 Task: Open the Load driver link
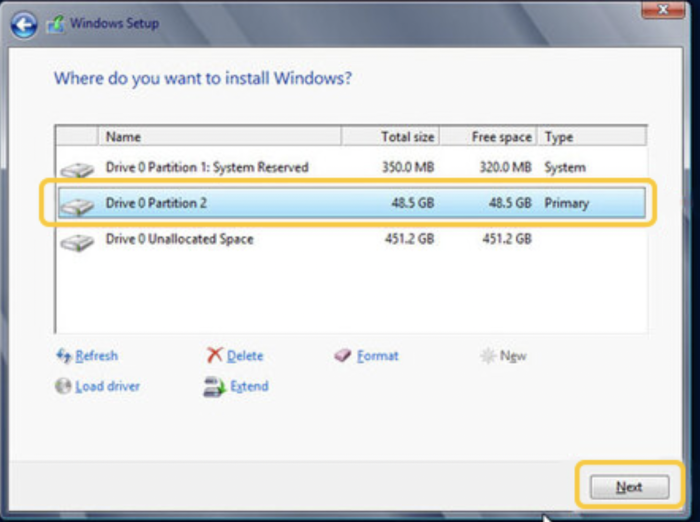point(107,386)
